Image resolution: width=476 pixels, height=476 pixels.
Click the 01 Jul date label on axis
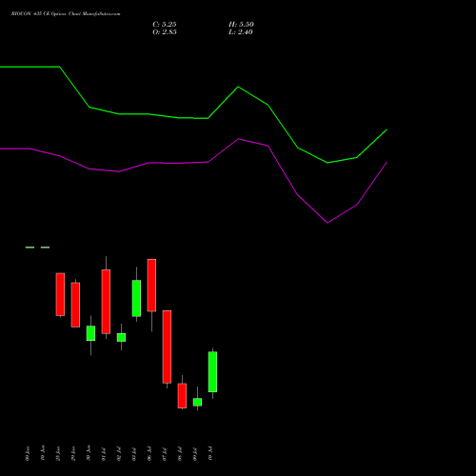pyautogui.click(x=104, y=454)
